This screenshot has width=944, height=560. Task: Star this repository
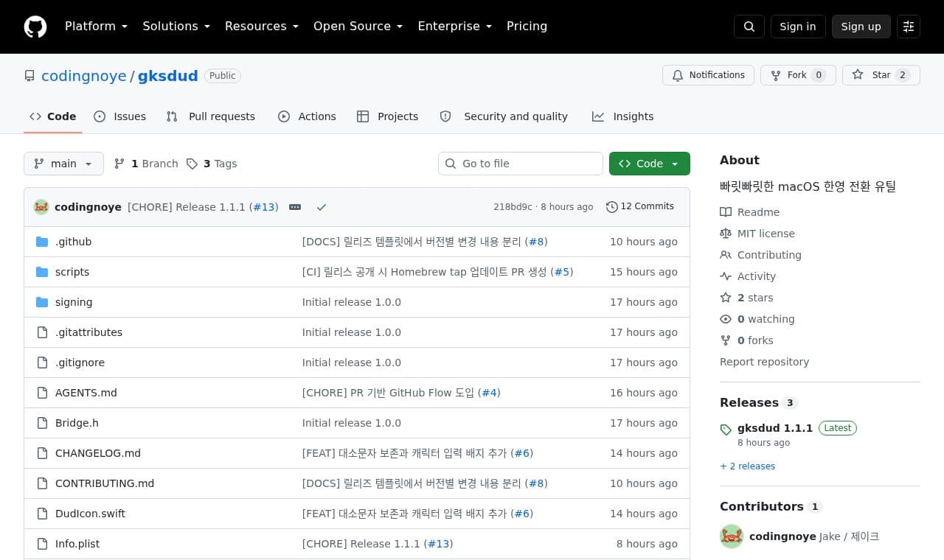881,75
